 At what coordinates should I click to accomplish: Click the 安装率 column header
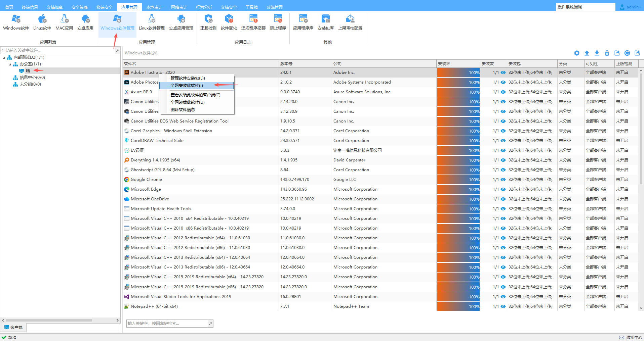click(x=458, y=63)
